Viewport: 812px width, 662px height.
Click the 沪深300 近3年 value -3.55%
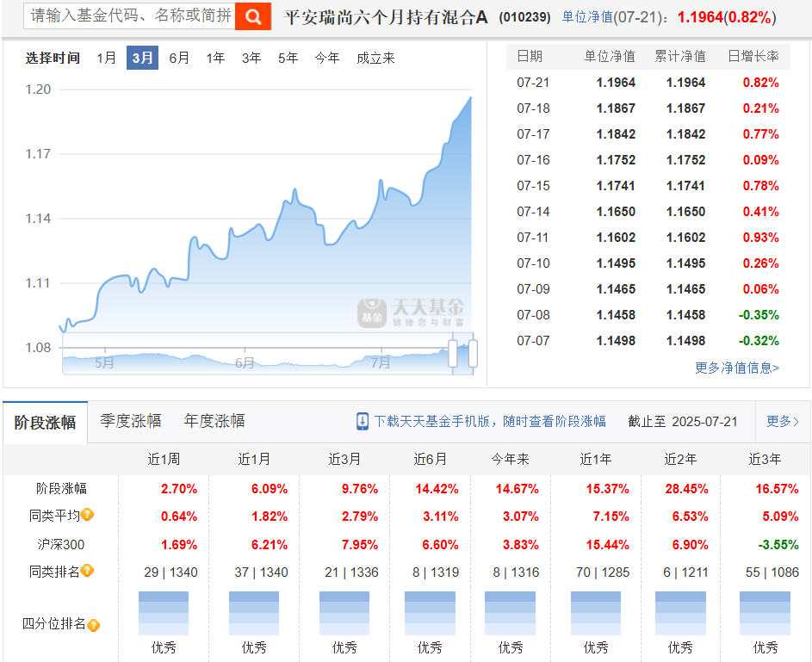click(778, 545)
